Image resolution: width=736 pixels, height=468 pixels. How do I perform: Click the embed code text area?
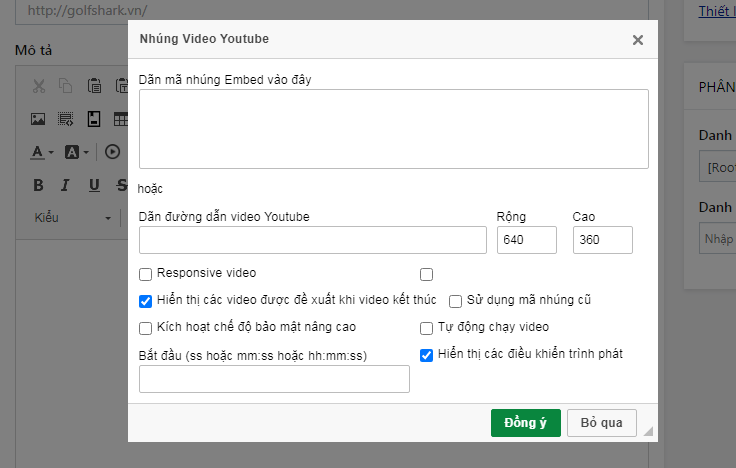tap(393, 128)
